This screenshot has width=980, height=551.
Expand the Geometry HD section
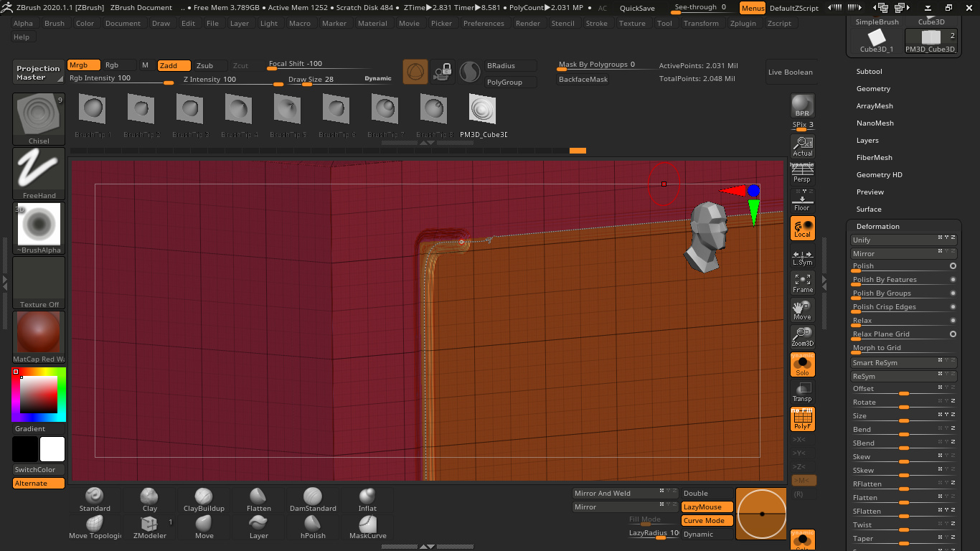(x=880, y=175)
